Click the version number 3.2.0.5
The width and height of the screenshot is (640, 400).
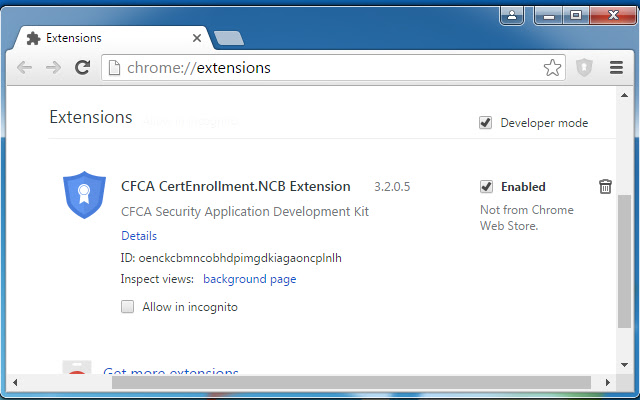(392, 187)
